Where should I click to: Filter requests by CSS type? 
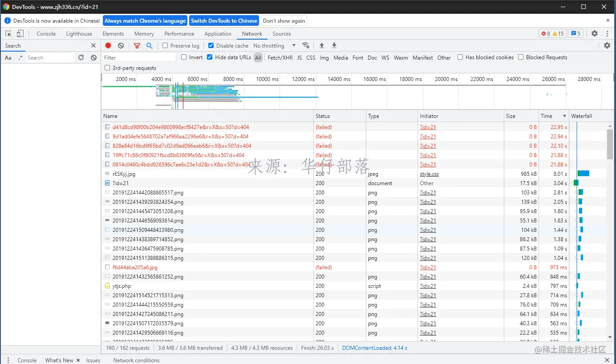pyautogui.click(x=311, y=57)
